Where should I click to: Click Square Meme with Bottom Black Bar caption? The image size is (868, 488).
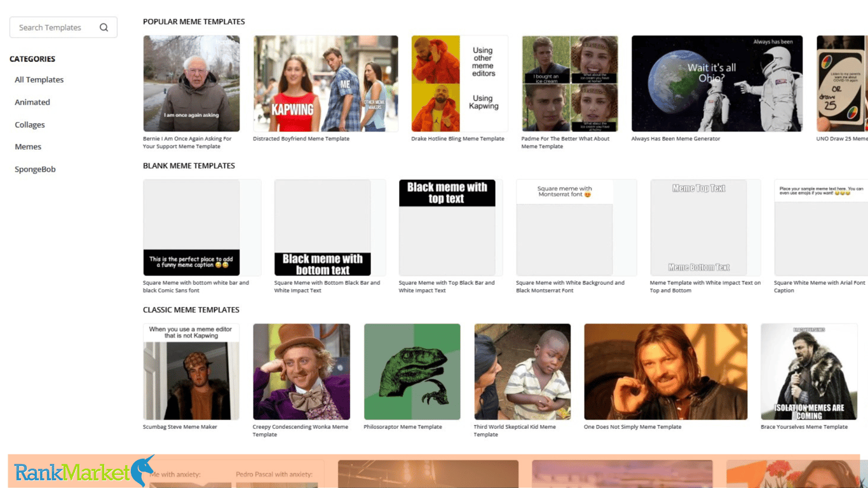pos(327,287)
